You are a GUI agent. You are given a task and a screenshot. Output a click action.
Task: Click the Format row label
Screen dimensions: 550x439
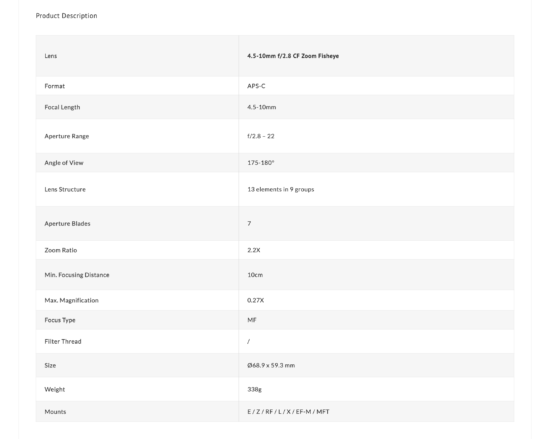(x=55, y=86)
